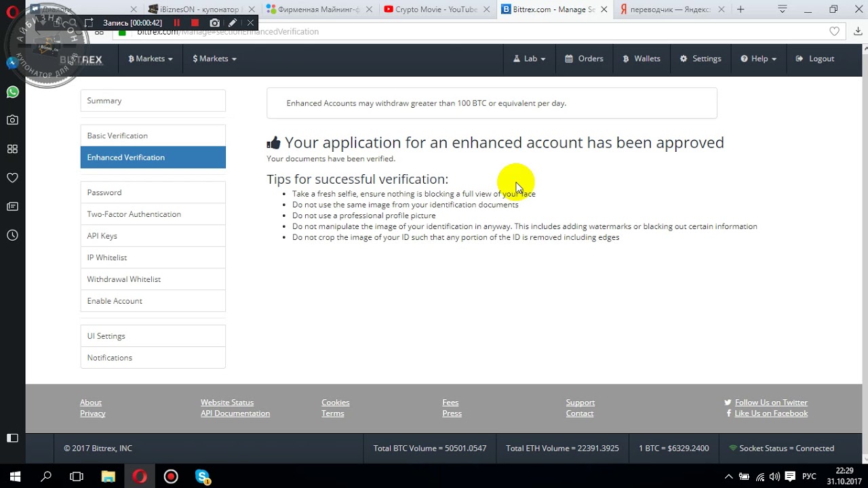Open Website Status link
This screenshot has width=868, height=488.
pos(227,403)
